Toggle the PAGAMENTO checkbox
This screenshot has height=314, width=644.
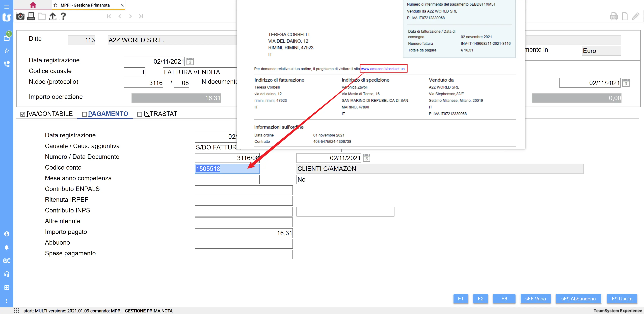pyautogui.click(x=85, y=114)
